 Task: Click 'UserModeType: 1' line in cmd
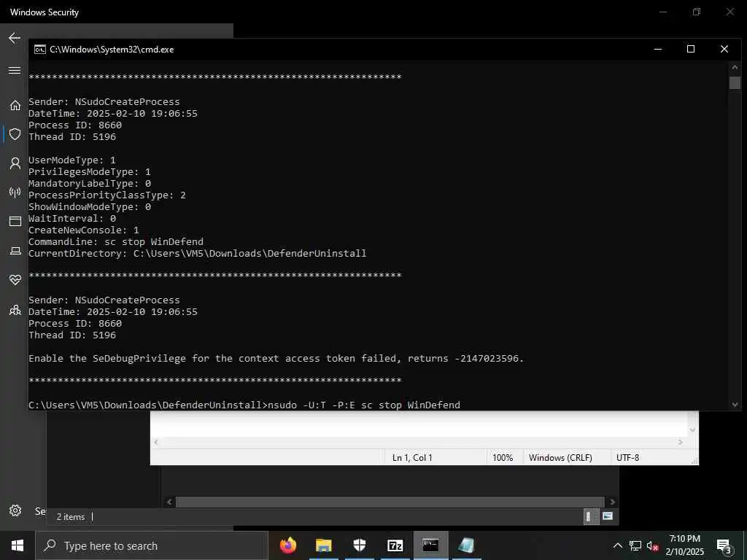(72, 160)
